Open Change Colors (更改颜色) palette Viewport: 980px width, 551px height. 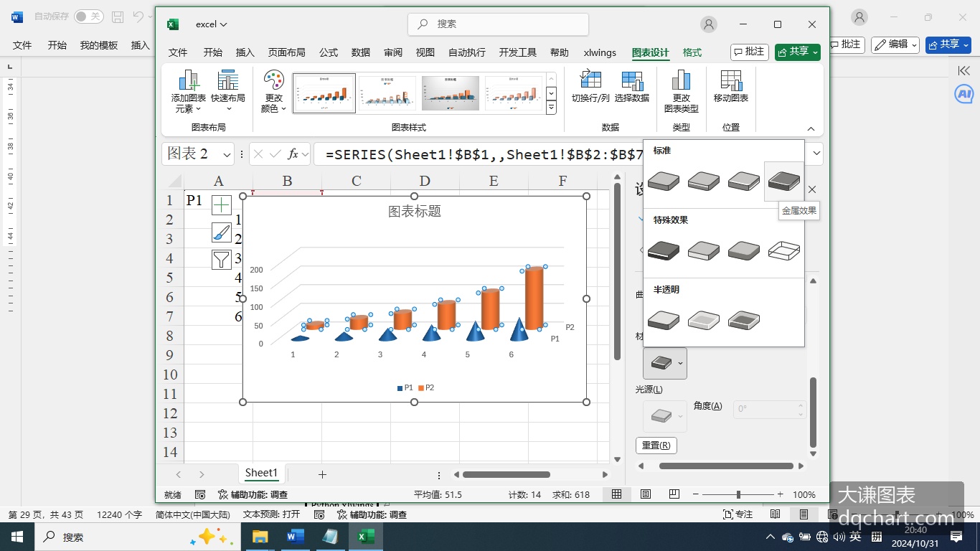click(273, 91)
